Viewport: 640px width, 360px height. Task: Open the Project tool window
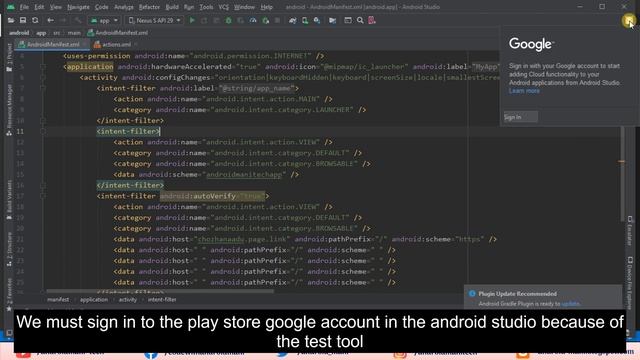[x=9, y=57]
